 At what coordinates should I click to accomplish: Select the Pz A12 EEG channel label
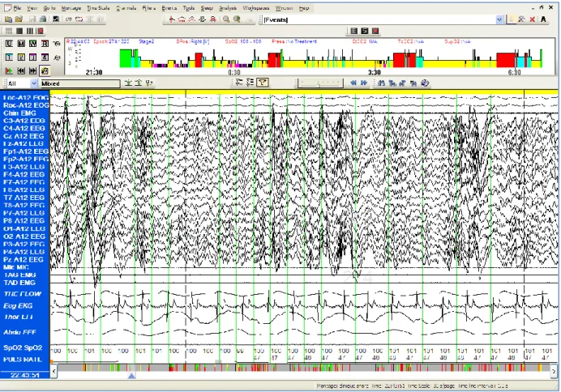24,259
